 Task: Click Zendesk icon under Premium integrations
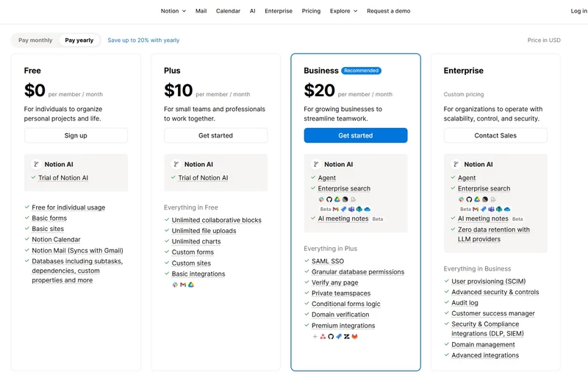click(346, 337)
